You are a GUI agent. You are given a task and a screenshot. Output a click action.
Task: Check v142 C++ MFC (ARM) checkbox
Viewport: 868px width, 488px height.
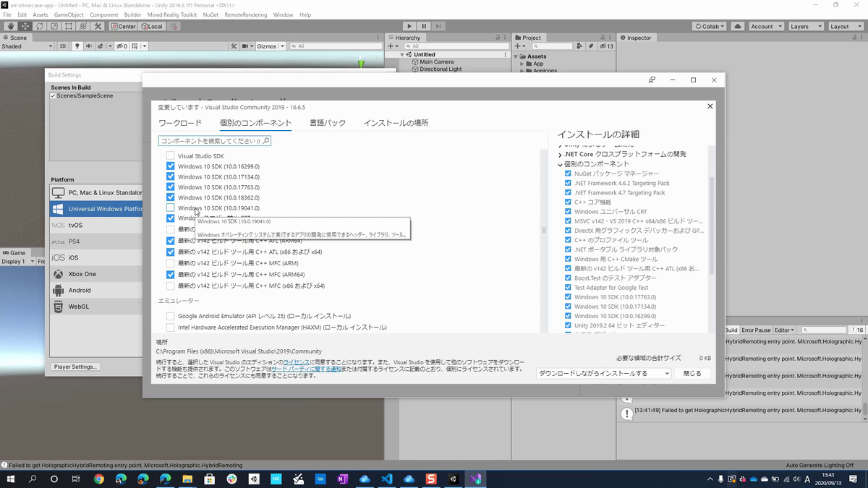[171, 263]
